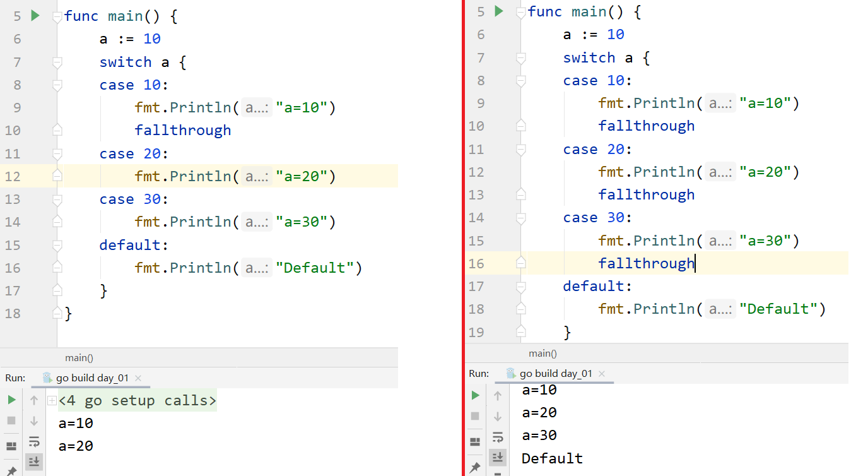Select 'go build day_01' tab in left Run panel
The width and height of the screenshot is (868, 476).
pyautogui.click(x=92, y=378)
